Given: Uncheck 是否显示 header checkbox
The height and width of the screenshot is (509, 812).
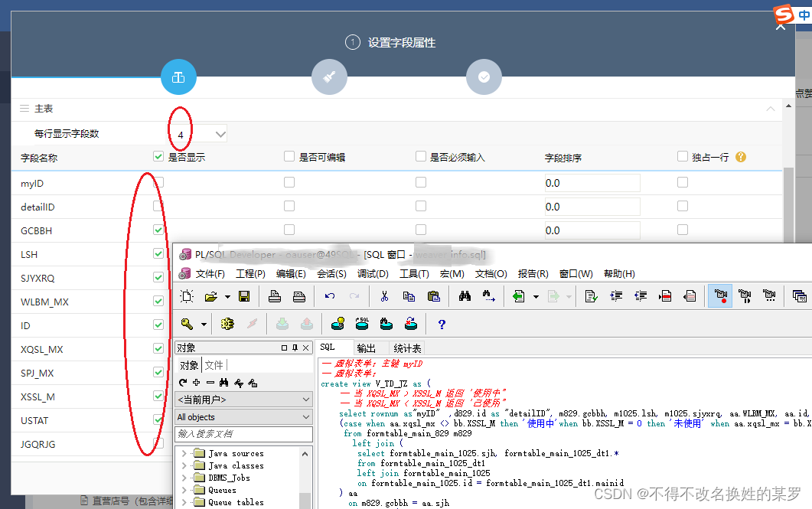Looking at the screenshot, I should click(158, 156).
